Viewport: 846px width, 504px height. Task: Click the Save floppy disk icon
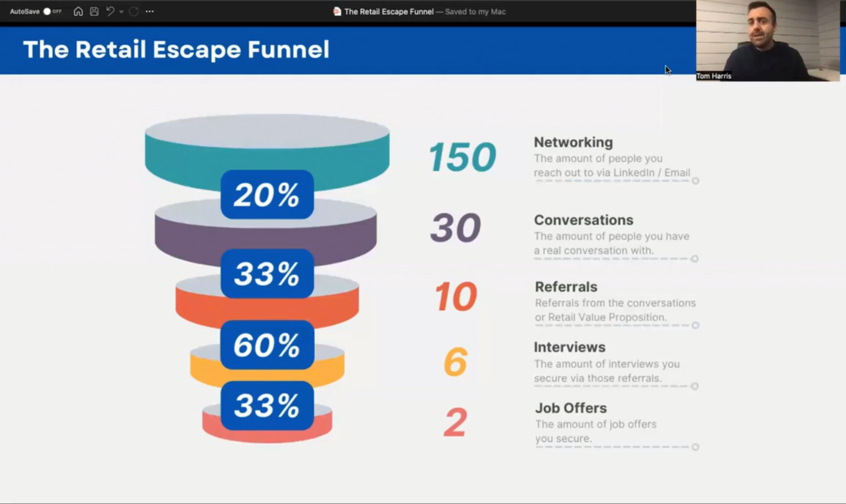click(94, 12)
